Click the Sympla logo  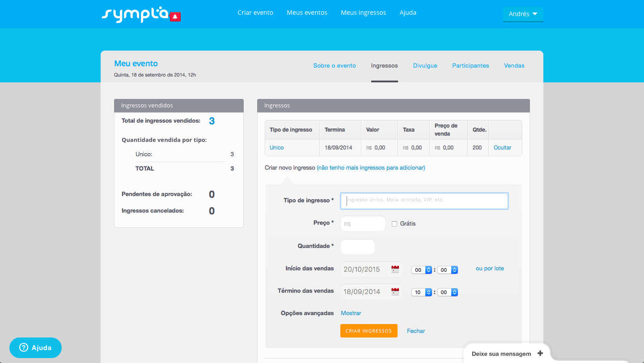click(135, 14)
